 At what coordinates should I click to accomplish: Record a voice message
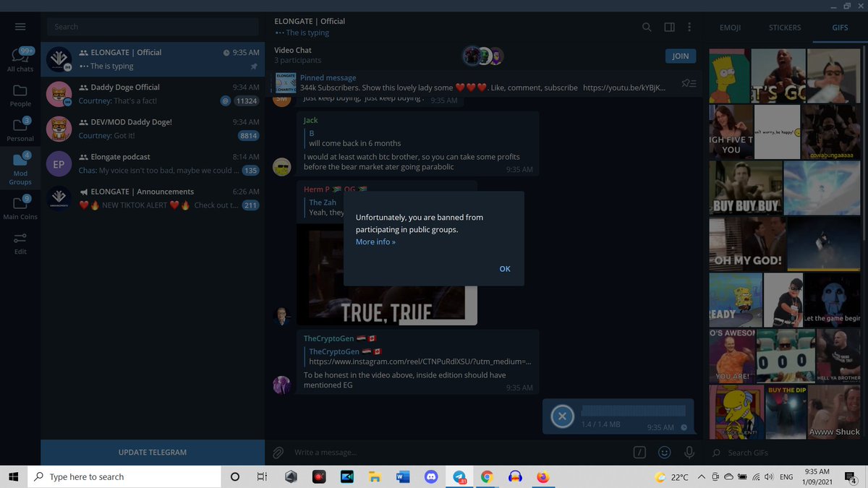pos(689,452)
